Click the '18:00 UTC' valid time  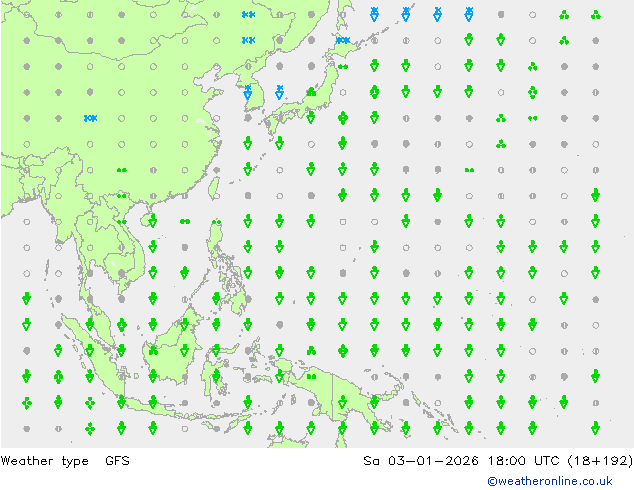click(522, 460)
